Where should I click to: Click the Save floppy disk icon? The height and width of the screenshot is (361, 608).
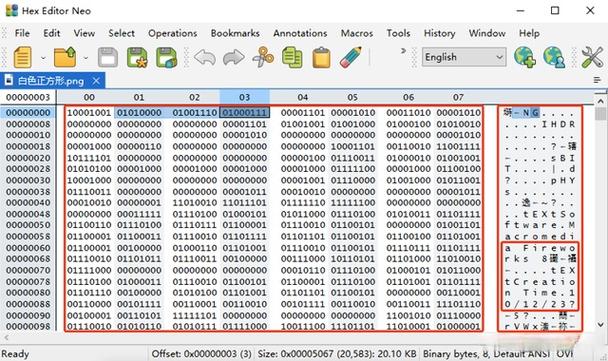pos(108,57)
